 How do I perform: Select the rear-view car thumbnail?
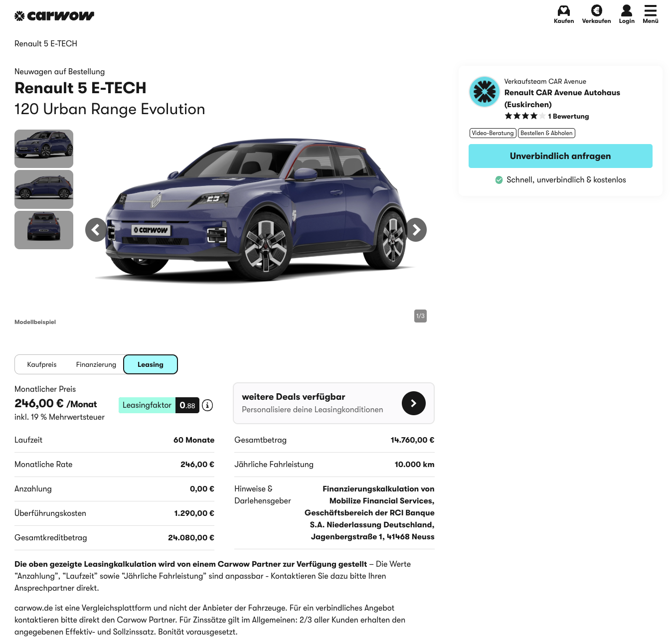[44, 230]
